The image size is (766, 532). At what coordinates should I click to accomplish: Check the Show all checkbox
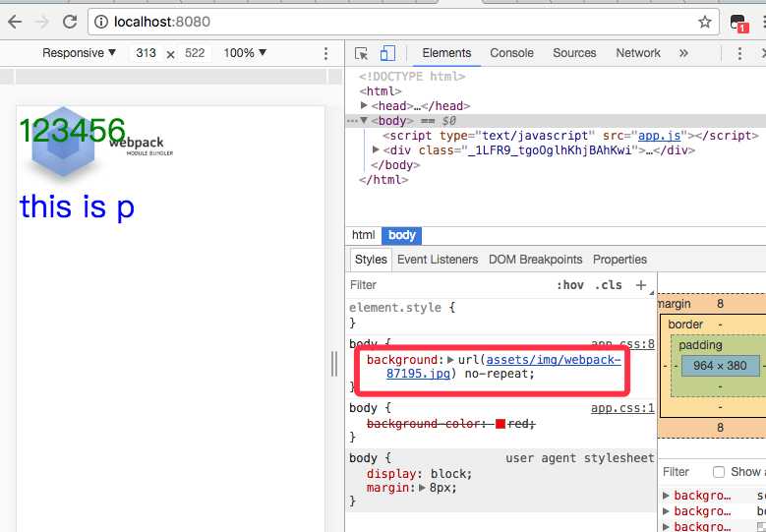click(x=719, y=472)
